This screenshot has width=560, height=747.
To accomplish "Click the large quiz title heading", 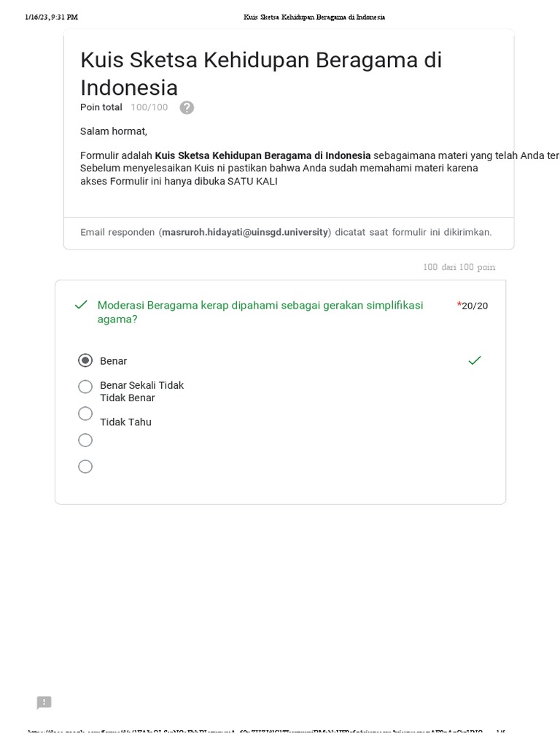I will 261,73.
